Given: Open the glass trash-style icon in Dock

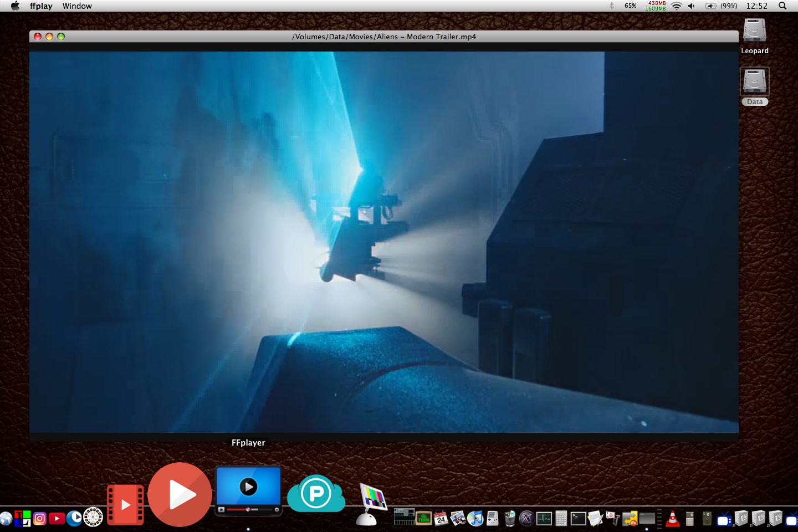Looking at the screenshot, I should click(510, 518).
